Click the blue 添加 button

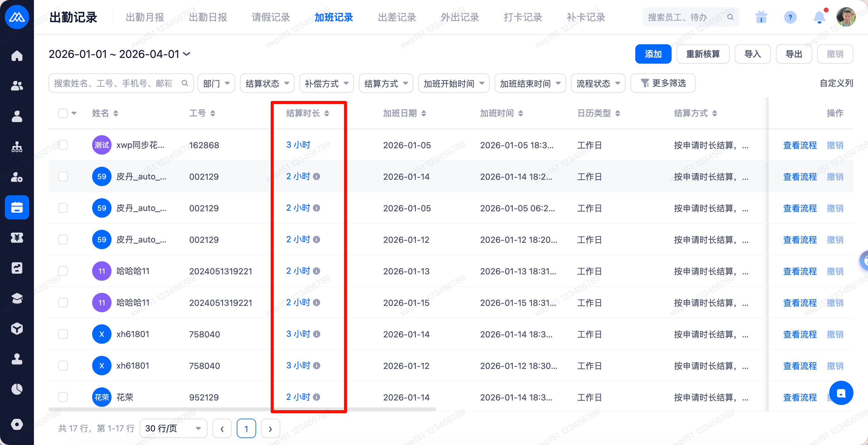653,54
